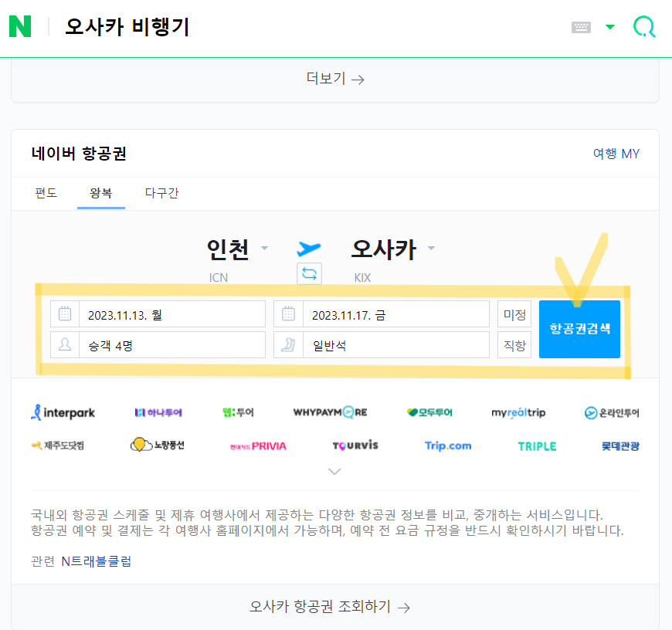The width and height of the screenshot is (672, 630).
Task: Select the 2023.11.13. 월 departure date field
Action: (x=171, y=314)
